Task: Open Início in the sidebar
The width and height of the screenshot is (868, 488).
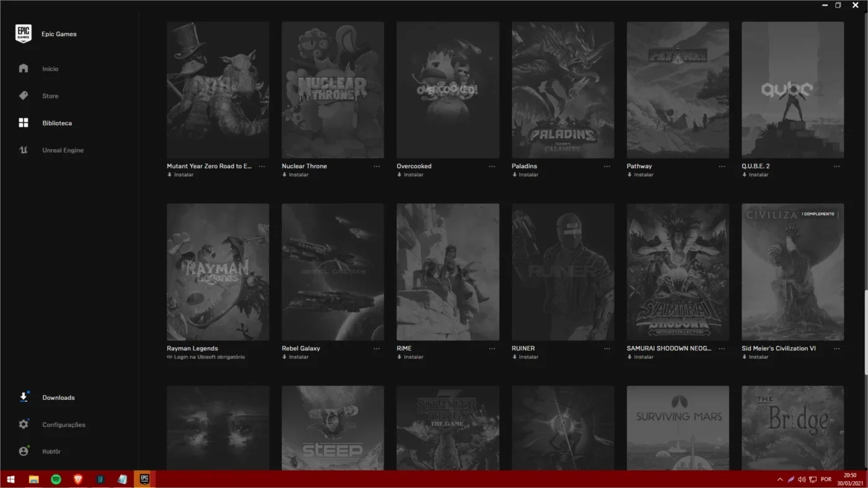Action: pos(50,69)
